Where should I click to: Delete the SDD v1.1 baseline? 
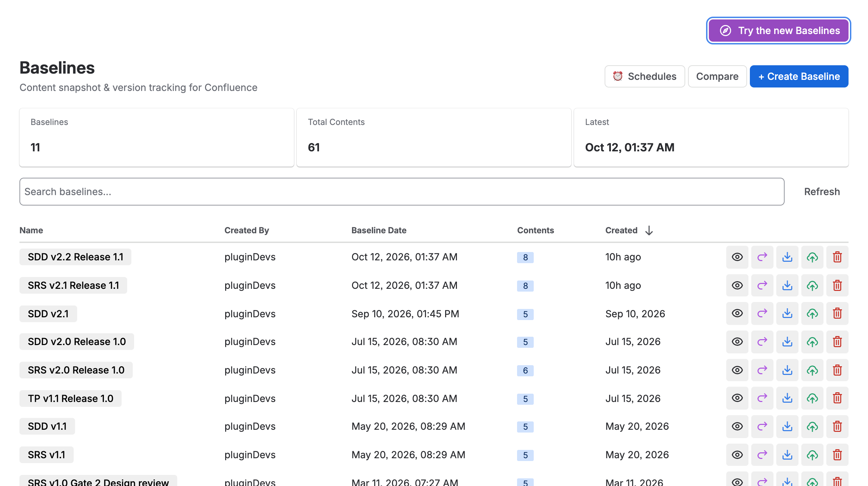click(x=837, y=426)
